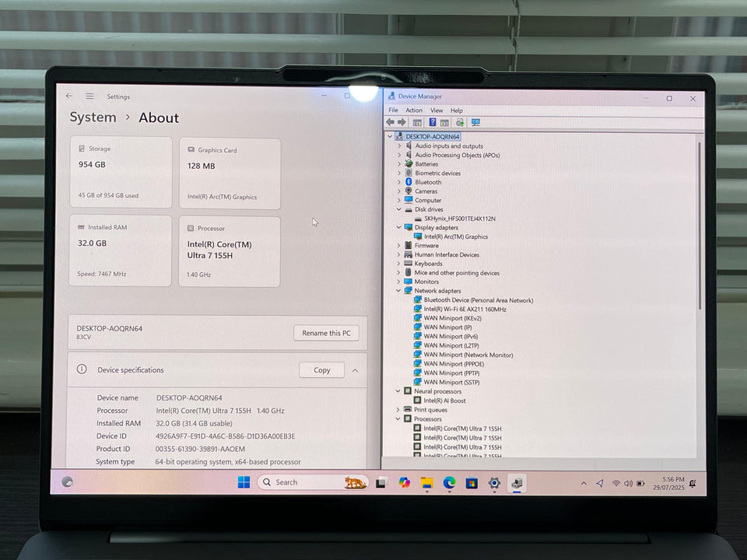Collapse the Network adapters category
This screenshot has width=747, height=560.
[x=398, y=290]
